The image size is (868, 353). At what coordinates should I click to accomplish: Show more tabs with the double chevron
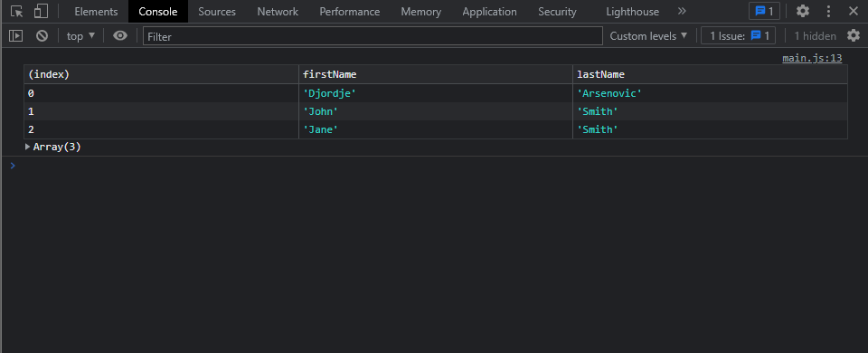(682, 11)
